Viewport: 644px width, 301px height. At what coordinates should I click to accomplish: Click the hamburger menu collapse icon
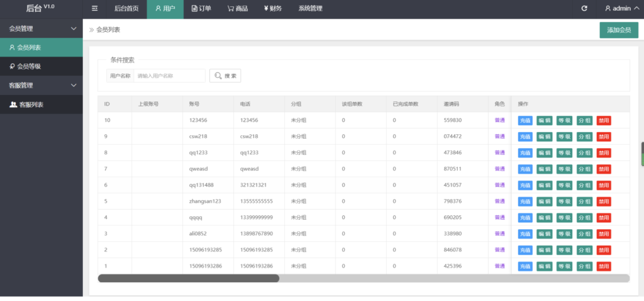94,9
